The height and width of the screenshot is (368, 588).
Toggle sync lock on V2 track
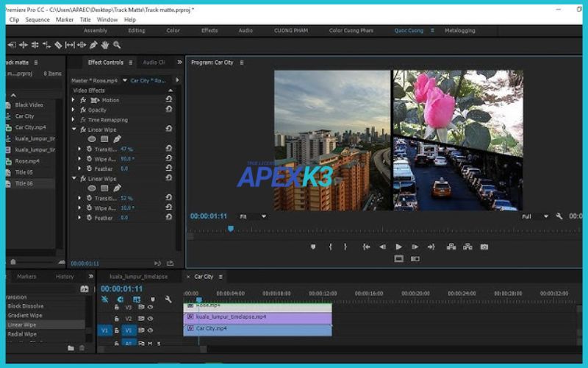141,319
